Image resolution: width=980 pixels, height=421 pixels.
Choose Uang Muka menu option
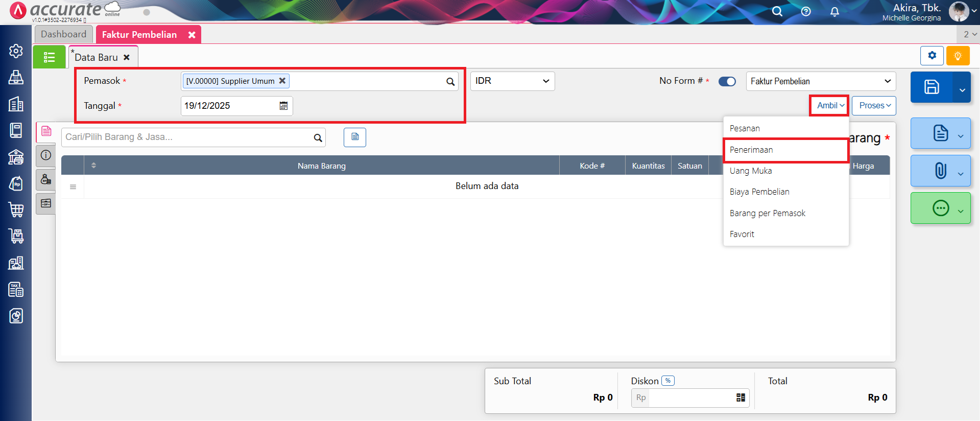[751, 171]
